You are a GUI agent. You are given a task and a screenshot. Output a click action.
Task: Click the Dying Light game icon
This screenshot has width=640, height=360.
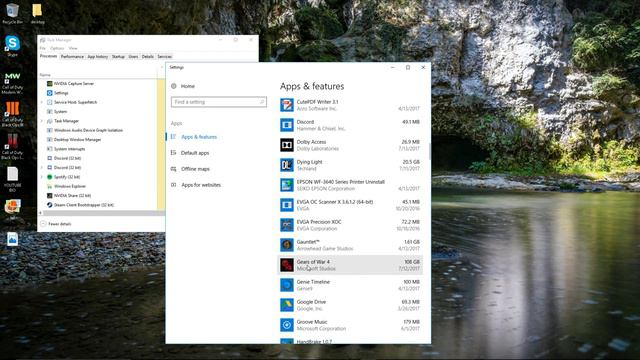click(x=287, y=165)
